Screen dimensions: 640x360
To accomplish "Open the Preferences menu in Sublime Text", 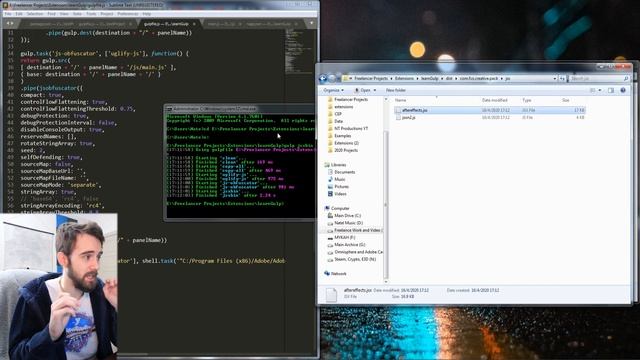I will click(x=128, y=14).
